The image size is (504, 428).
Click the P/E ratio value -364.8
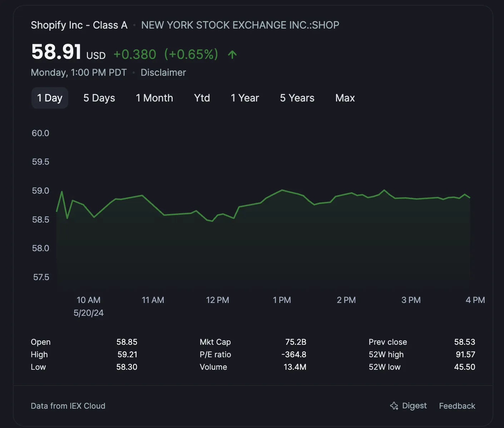294,354
